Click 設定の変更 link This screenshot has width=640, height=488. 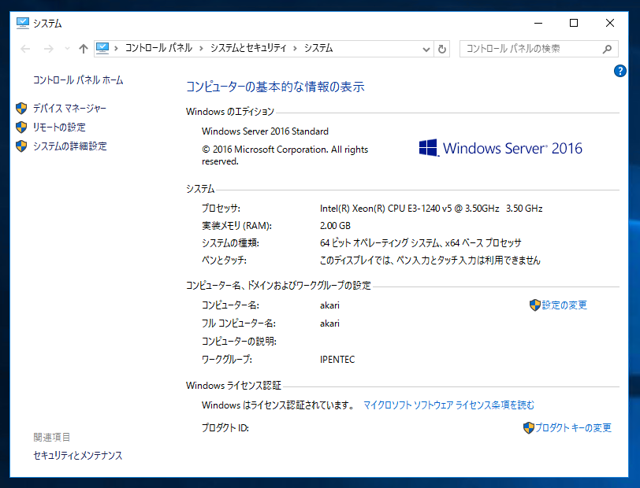(564, 305)
